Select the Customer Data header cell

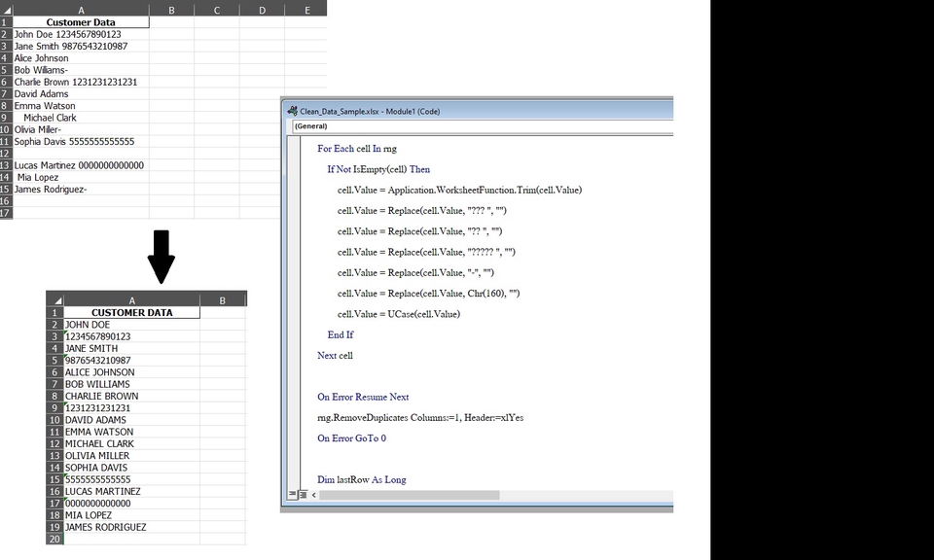[x=81, y=21]
